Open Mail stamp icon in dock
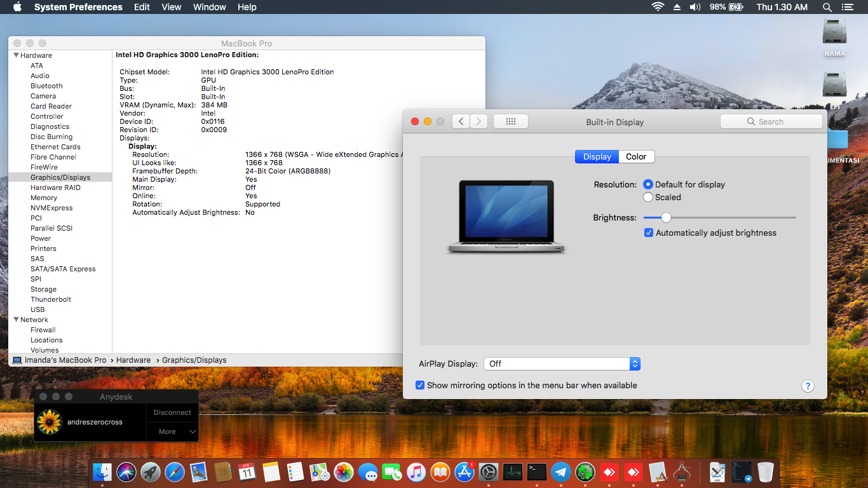Image resolution: width=868 pixels, height=488 pixels. 199,472
